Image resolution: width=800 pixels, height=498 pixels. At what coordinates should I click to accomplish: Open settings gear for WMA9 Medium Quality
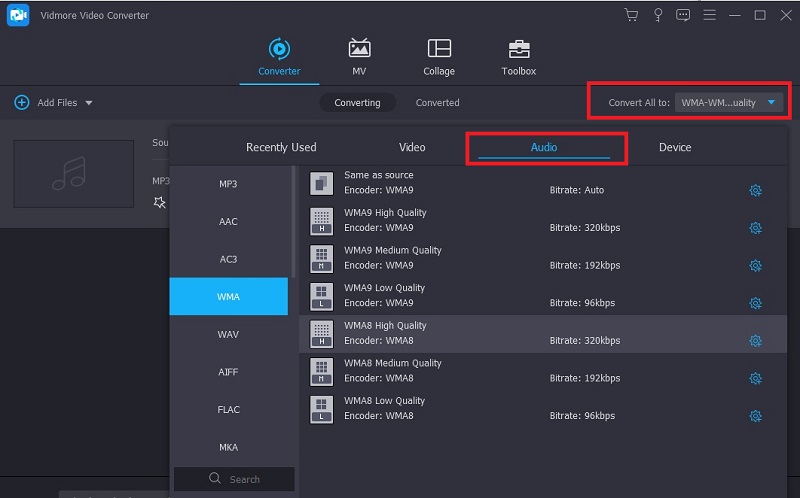pos(756,265)
